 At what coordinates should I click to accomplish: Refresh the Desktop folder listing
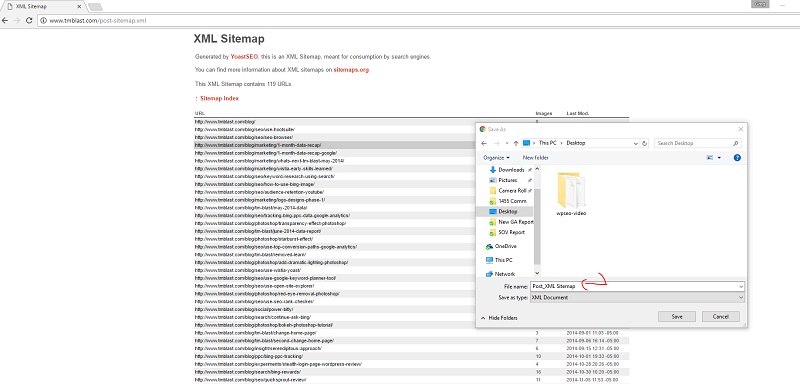tap(644, 143)
